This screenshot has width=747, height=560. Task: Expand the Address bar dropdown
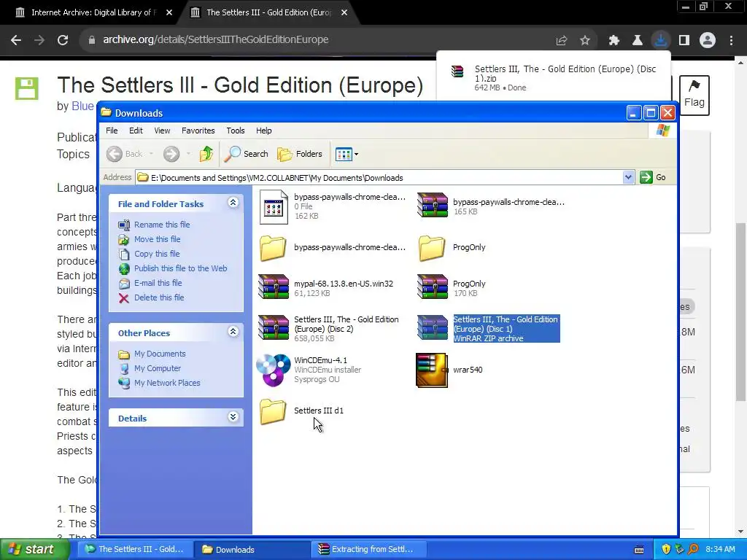coord(628,178)
